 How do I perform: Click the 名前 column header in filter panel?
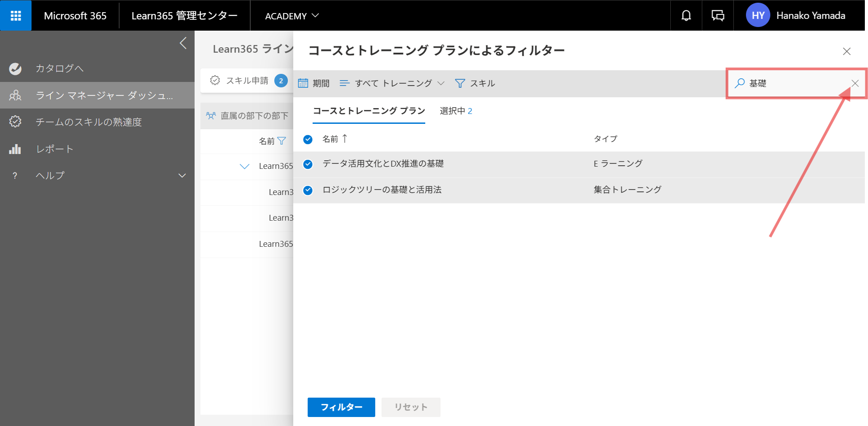click(330, 139)
